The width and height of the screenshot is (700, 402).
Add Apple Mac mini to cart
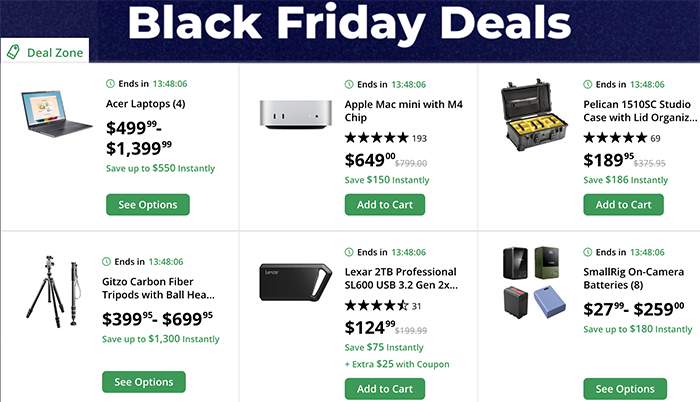[x=385, y=205]
